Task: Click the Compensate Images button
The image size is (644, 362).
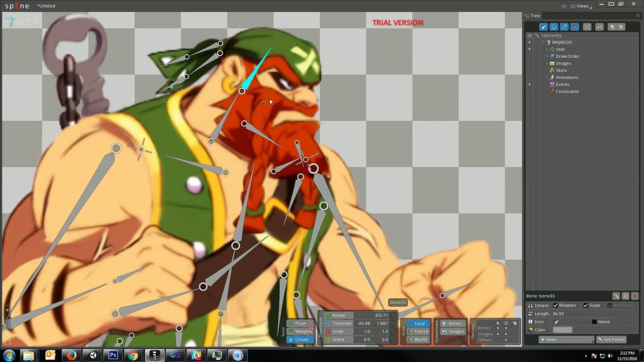Action: click(453, 331)
